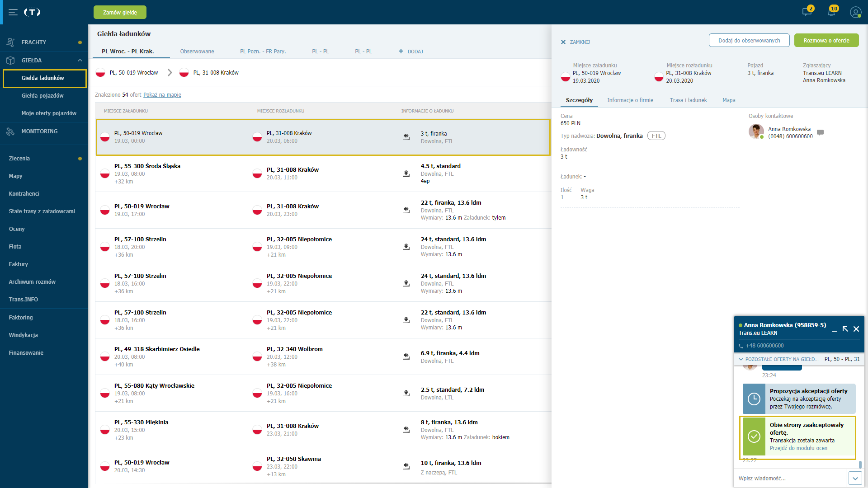Open Windykacja in sidebar

23,335
